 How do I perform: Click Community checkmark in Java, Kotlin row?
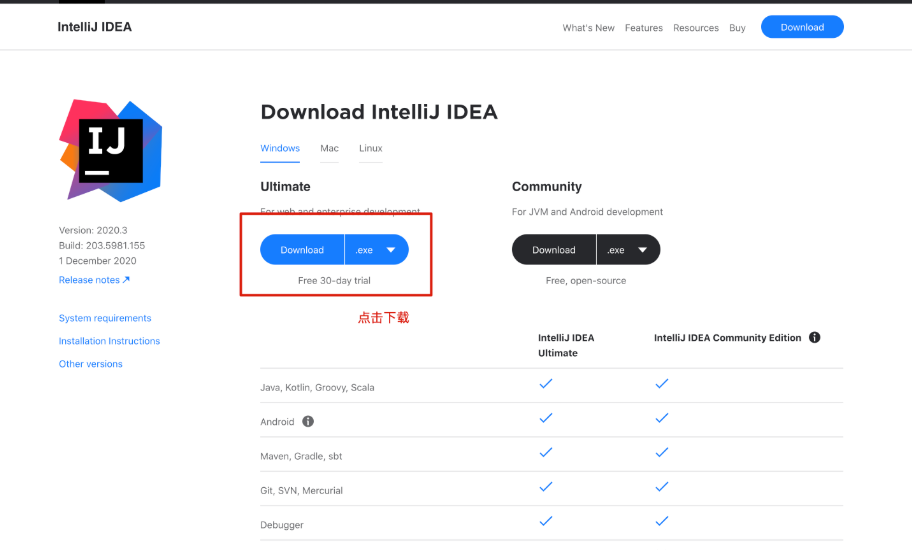[661, 384]
